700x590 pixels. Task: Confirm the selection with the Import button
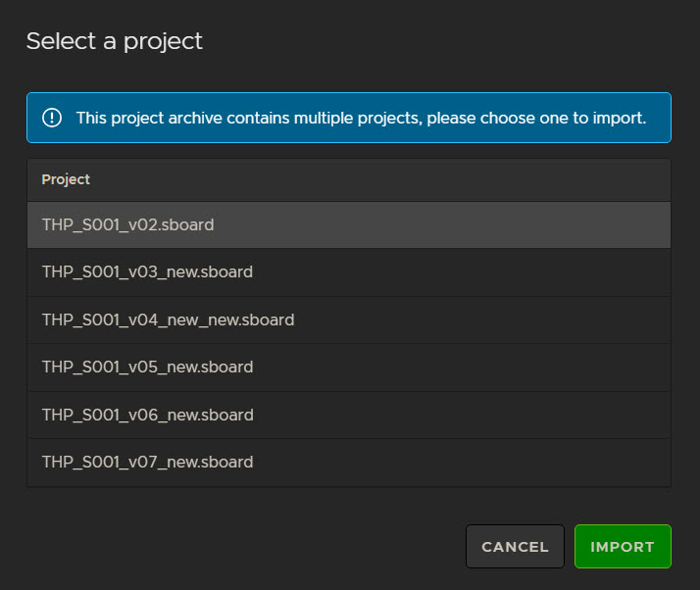tap(623, 547)
